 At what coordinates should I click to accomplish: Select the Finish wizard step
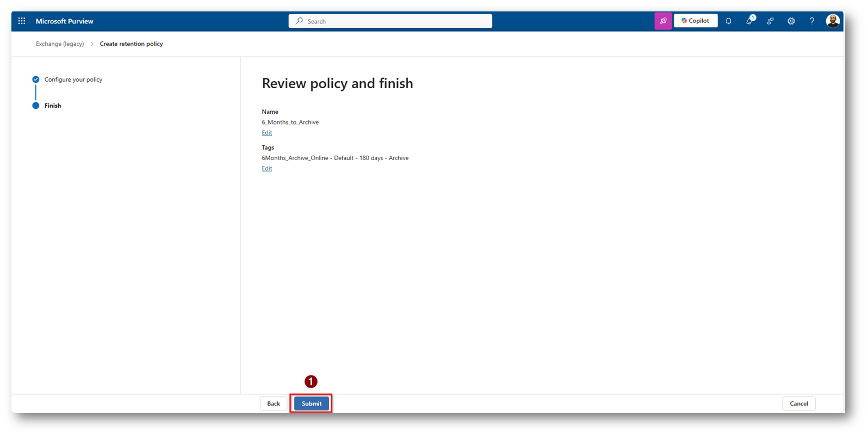[53, 106]
